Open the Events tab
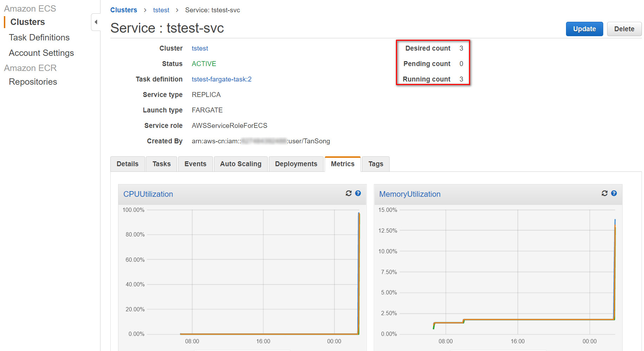This screenshot has width=644, height=351. pyautogui.click(x=195, y=164)
